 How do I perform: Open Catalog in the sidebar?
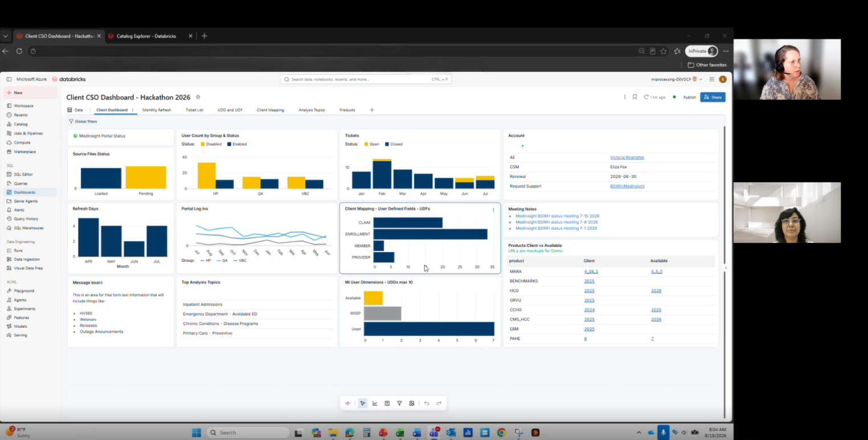[x=21, y=124]
